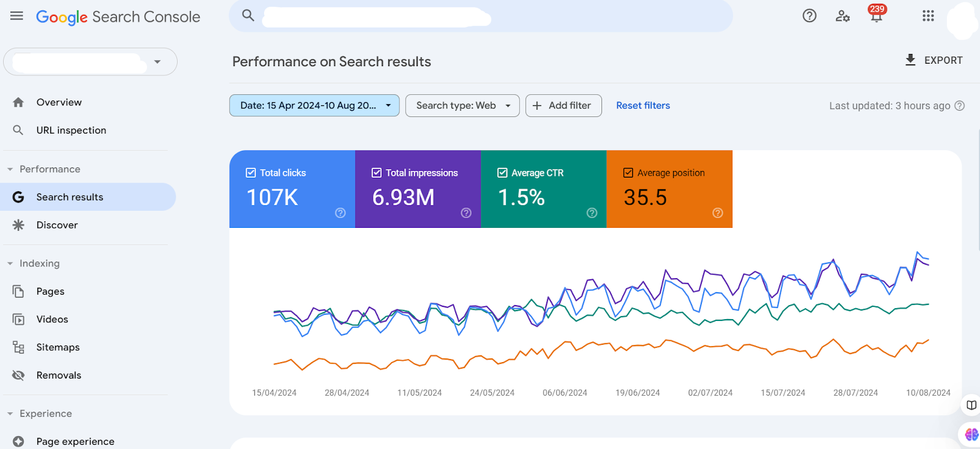Open Sitemaps menu item

pyautogui.click(x=58, y=347)
